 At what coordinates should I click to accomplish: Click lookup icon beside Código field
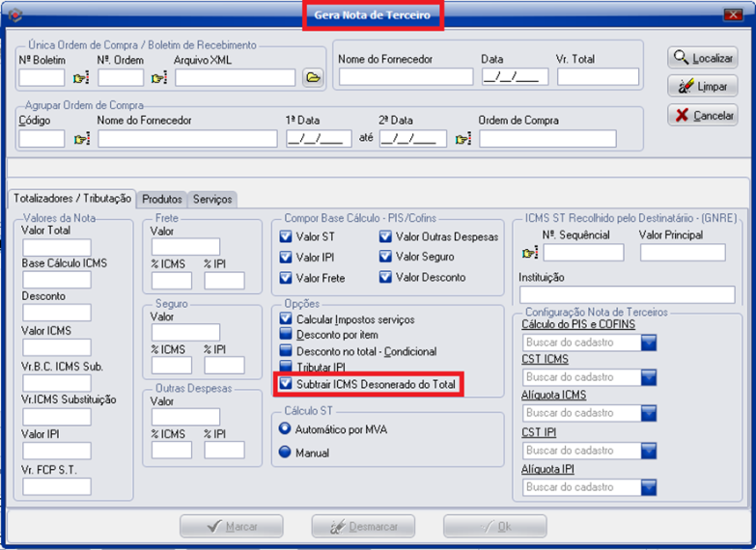81,139
